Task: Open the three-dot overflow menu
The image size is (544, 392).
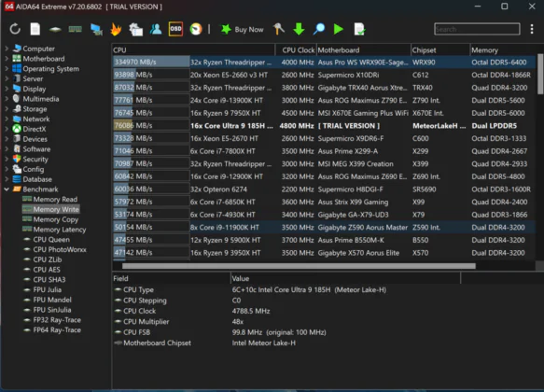Action: click(532, 29)
